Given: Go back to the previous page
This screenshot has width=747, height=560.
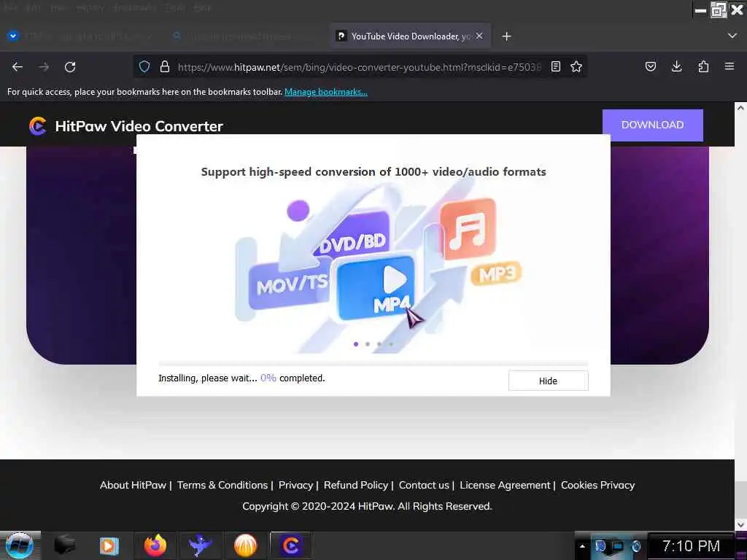Looking at the screenshot, I should click(18, 67).
